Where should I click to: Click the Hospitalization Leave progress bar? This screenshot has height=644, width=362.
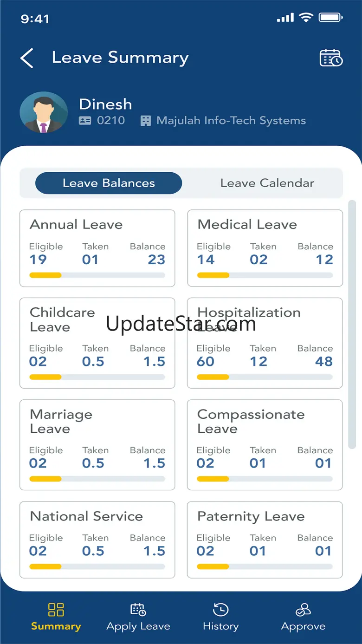tap(265, 377)
